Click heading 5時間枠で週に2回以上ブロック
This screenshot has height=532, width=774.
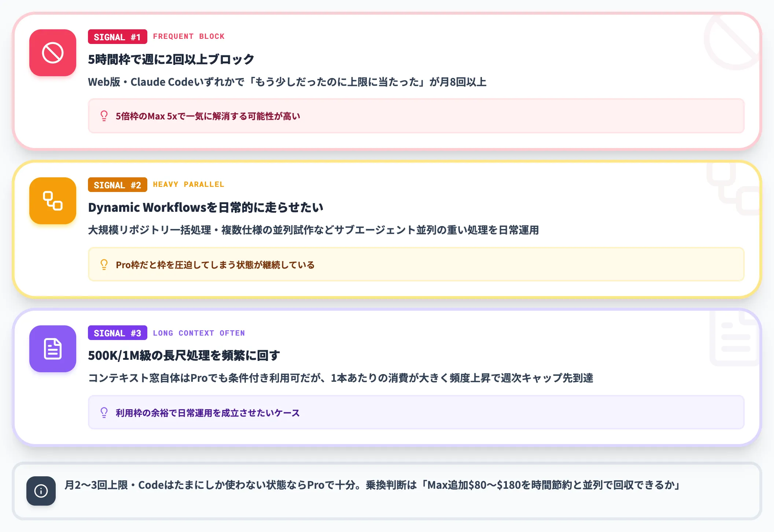171,59
